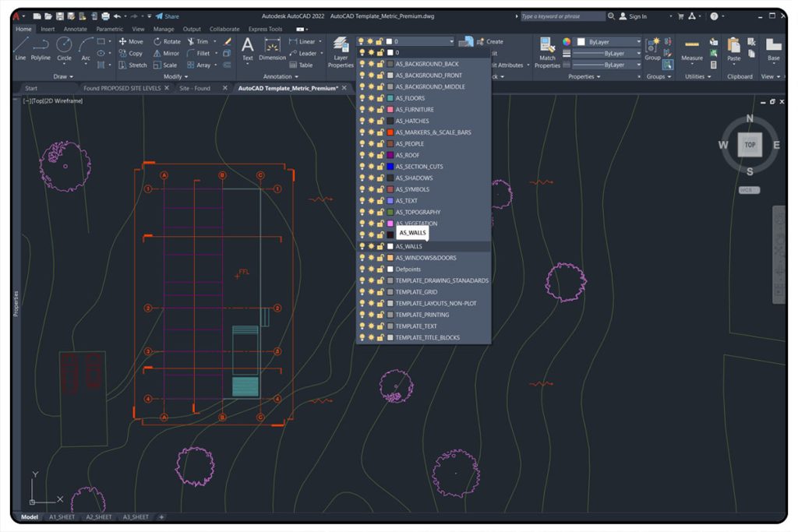798x532 pixels.
Task: Click the AS_SECTION_CUTS blue color swatch
Action: [390, 167]
